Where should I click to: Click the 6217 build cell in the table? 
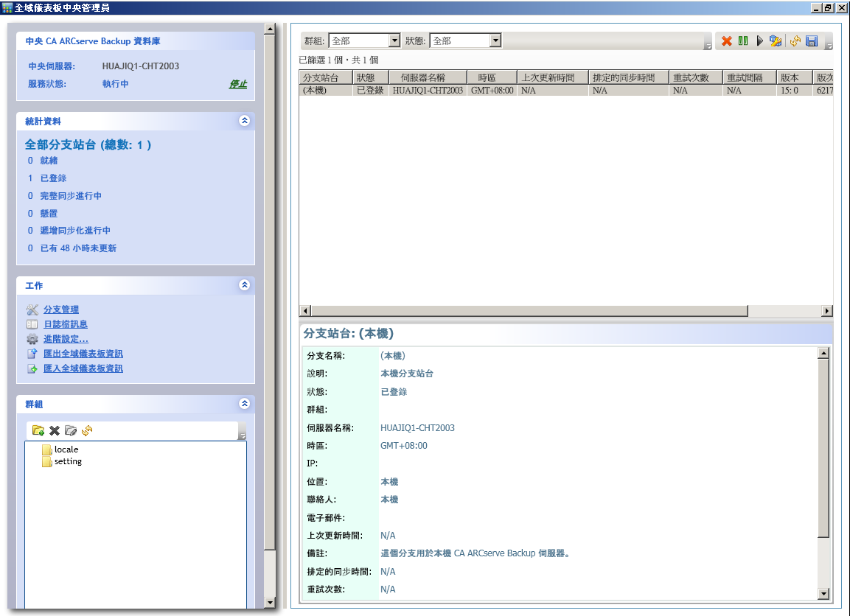824,91
